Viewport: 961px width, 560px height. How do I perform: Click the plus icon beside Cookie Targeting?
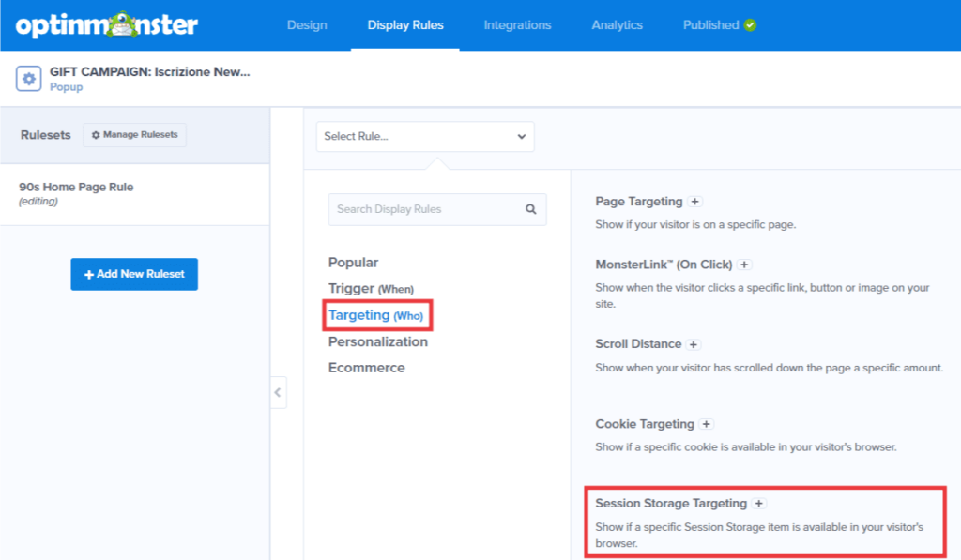pyautogui.click(x=706, y=423)
